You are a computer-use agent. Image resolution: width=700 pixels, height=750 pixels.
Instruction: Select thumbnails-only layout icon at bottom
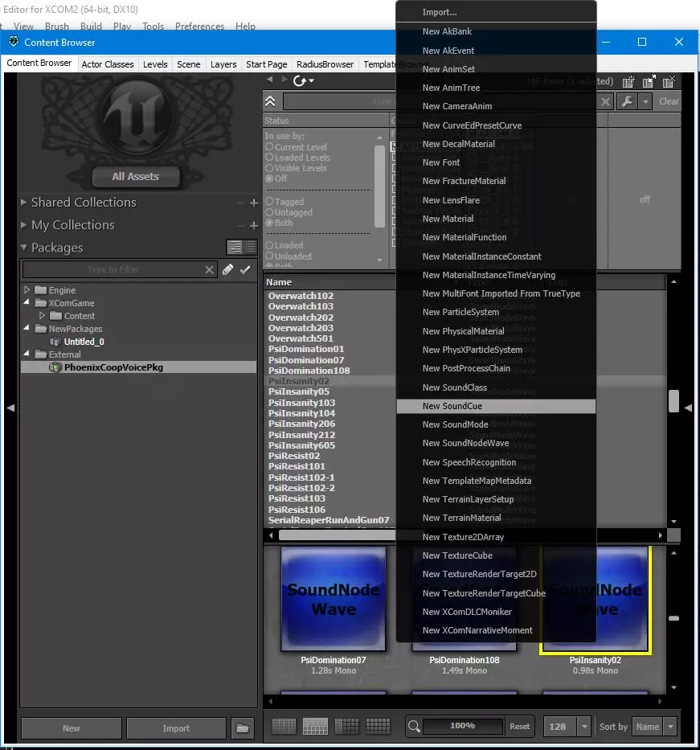coord(379,726)
